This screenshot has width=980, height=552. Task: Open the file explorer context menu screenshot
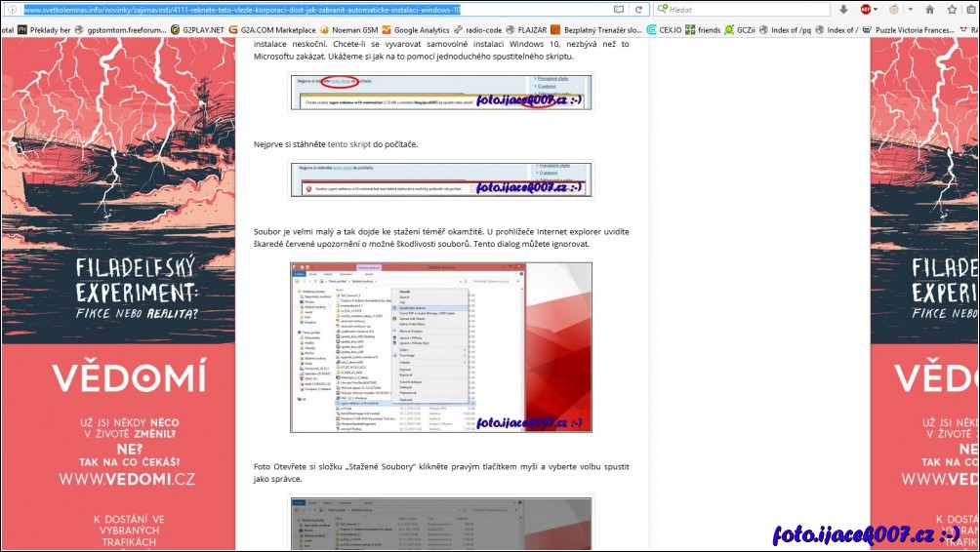(440, 346)
